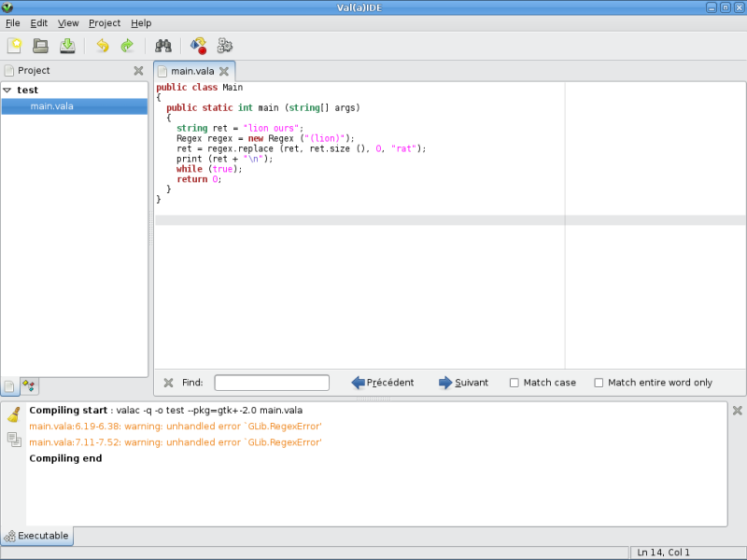Place cursor on the regex.replace code line
The width and height of the screenshot is (747, 560).
coord(301,148)
